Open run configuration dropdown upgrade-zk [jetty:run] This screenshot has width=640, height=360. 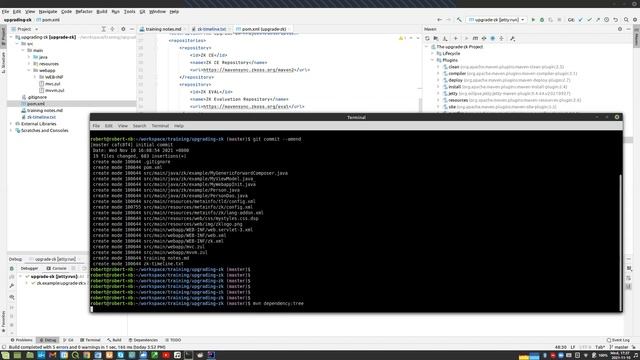click(x=497, y=20)
